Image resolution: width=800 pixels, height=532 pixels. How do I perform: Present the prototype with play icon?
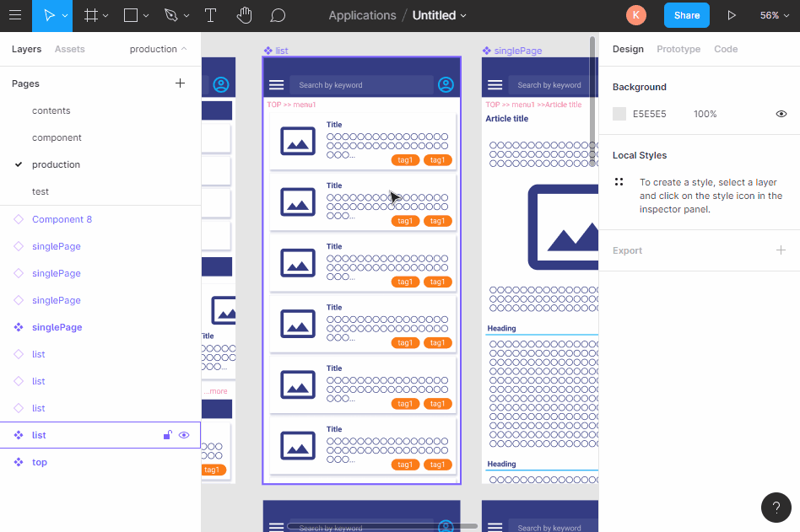point(731,15)
